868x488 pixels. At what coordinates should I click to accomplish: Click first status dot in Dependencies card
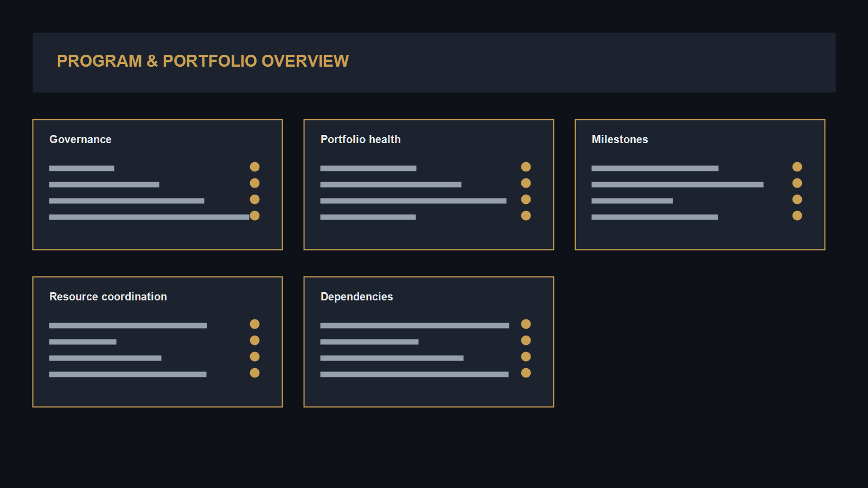coord(526,324)
